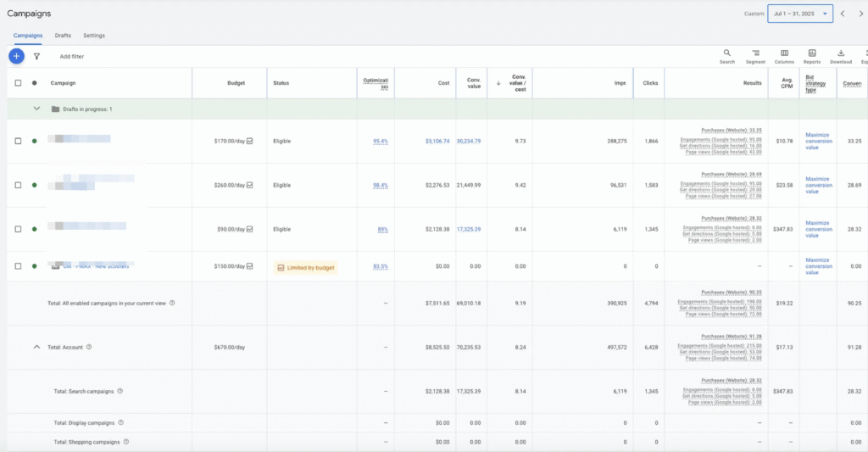Click the Download icon

[841, 53]
